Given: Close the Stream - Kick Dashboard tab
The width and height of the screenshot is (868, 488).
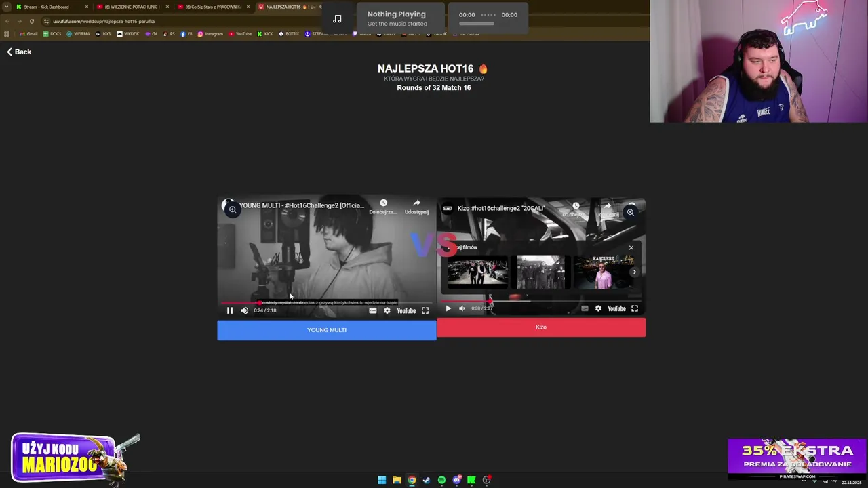Looking at the screenshot, I should coord(87,7).
